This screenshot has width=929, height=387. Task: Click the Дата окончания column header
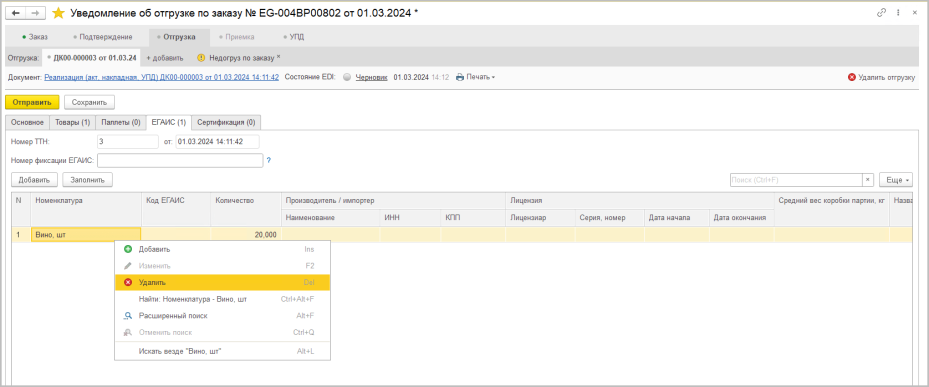coord(742,218)
